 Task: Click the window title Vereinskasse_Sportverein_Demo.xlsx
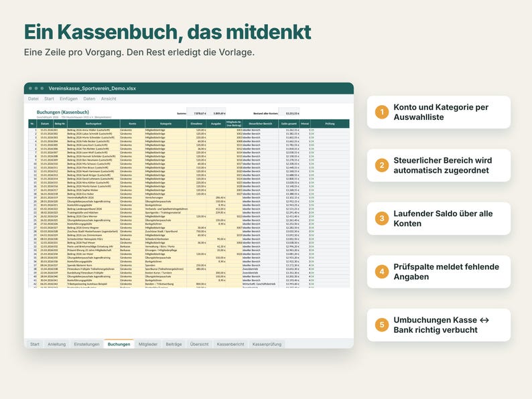coord(92,88)
